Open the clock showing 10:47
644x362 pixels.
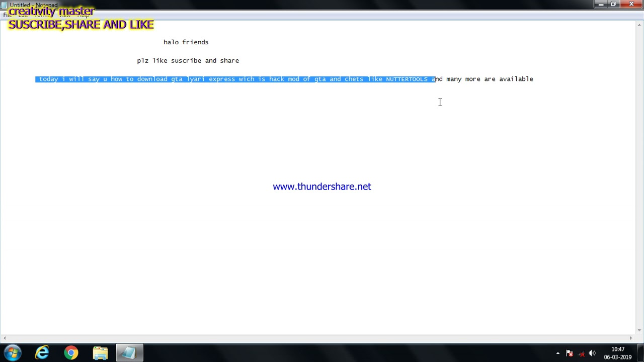pos(618,353)
